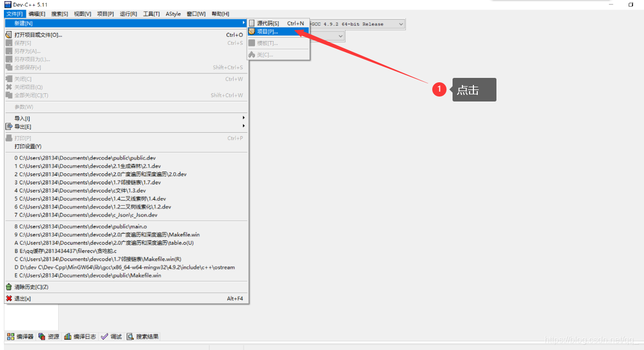The width and height of the screenshot is (644, 350).
Task: Open recent entry Makefile.win(R)
Action: 126,259
